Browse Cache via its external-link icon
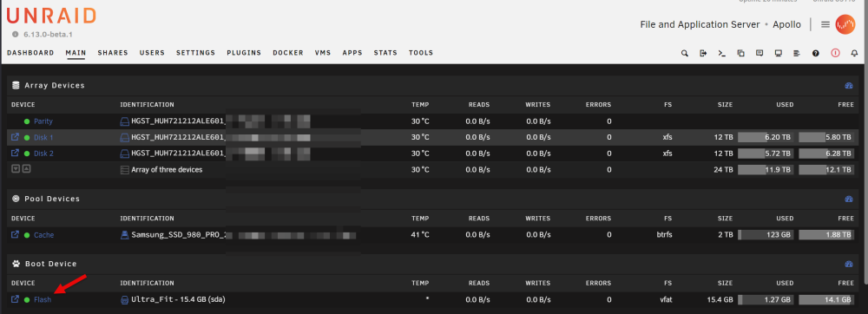The height and width of the screenshot is (314, 868). pyautogui.click(x=16, y=234)
